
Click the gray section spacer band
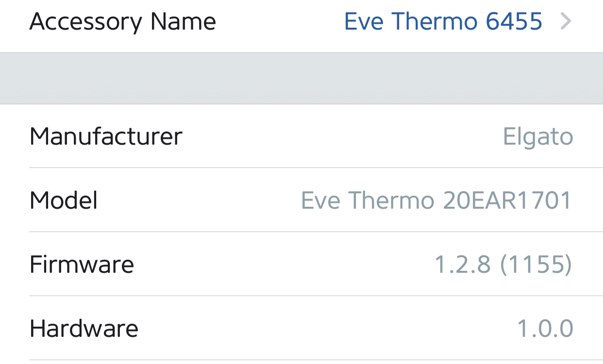301,78
